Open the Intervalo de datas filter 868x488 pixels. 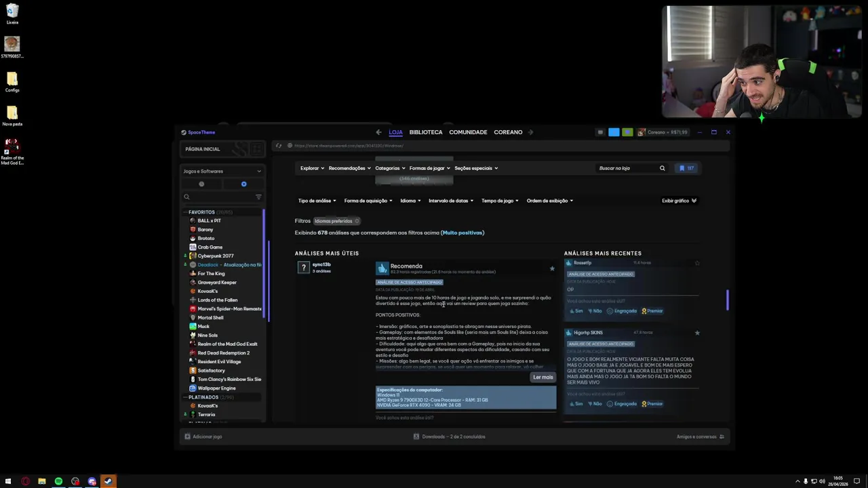(x=451, y=201)
